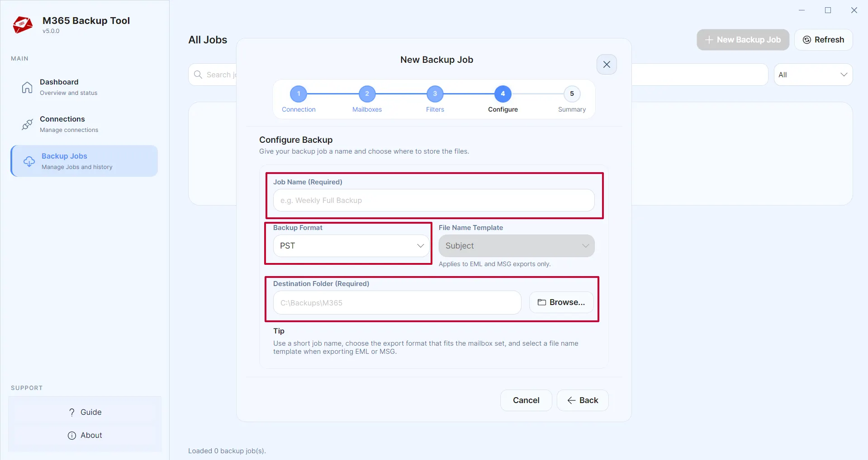Screen dimensions: 868x460
Task: Open the Backup Format PST dropdown
Action: pos(351,246)
